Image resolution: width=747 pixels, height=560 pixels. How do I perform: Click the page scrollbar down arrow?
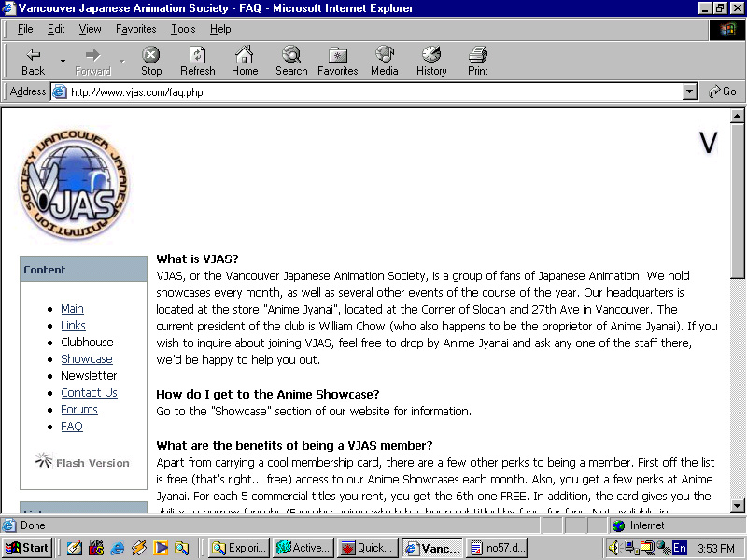click(737, 506)
